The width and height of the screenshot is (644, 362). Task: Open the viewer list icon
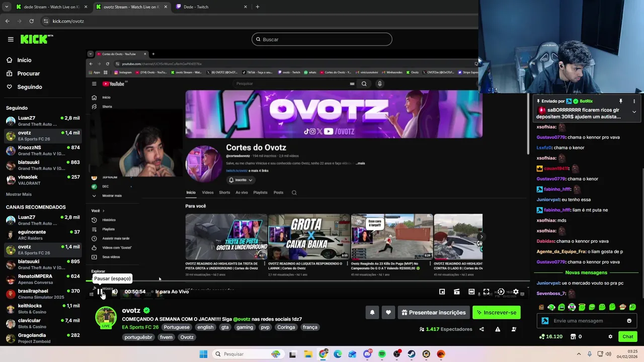514,329
